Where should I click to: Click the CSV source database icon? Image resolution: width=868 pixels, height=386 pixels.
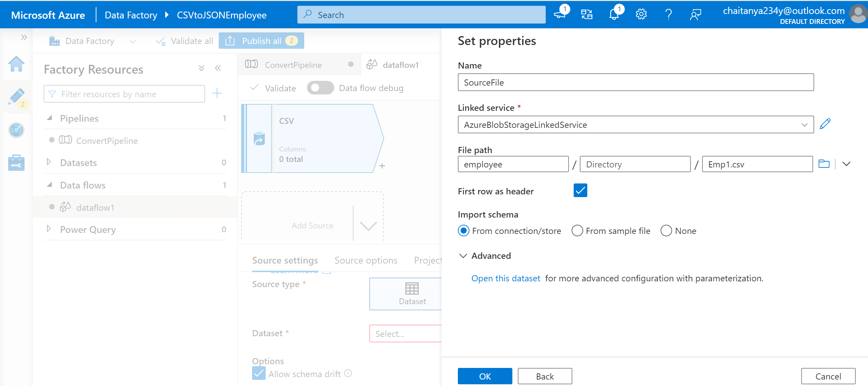coord(259,138)
